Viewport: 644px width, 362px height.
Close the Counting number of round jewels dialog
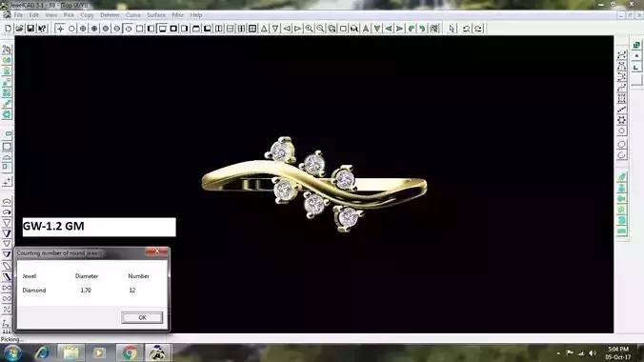(157, 251)
